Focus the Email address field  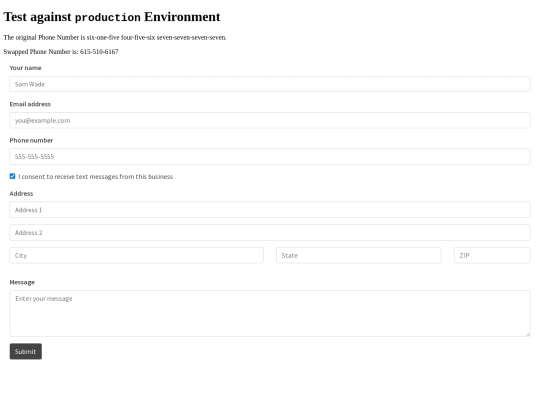pyautogui.click(x=270, y=120)
